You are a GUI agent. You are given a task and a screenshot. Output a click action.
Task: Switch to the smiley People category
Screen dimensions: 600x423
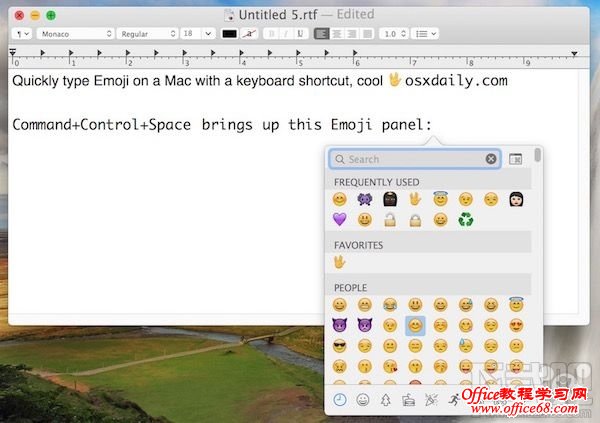(363, 400)
